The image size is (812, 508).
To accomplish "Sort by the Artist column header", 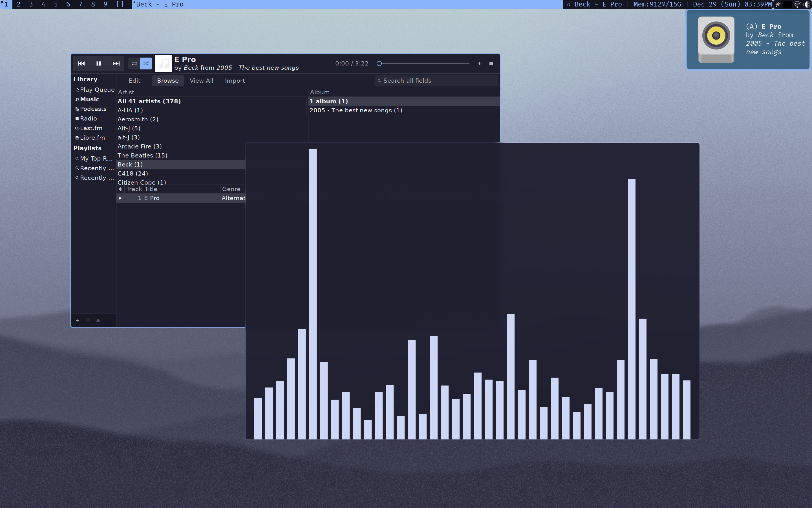I will coord(212,92).
